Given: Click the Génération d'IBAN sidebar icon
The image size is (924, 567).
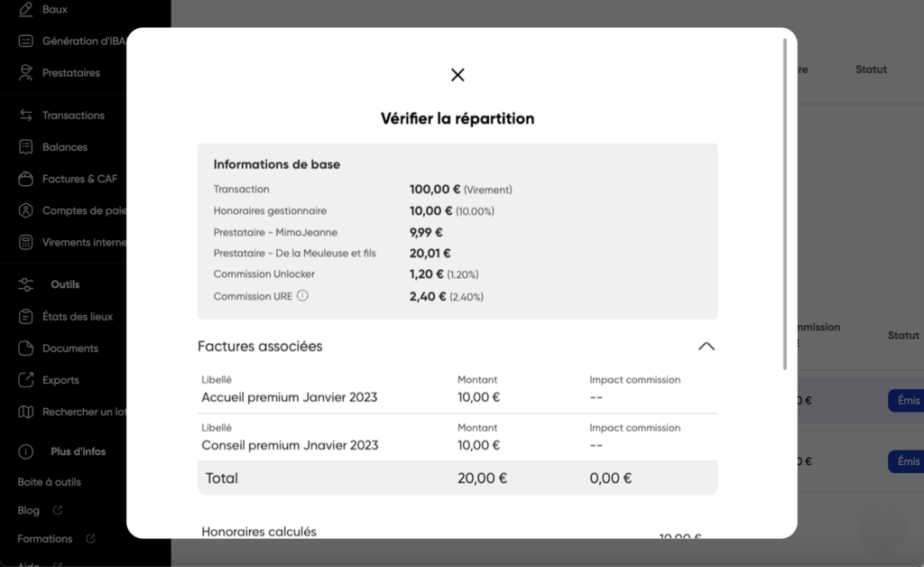Looking at the screenshot, I should [25, 41].
